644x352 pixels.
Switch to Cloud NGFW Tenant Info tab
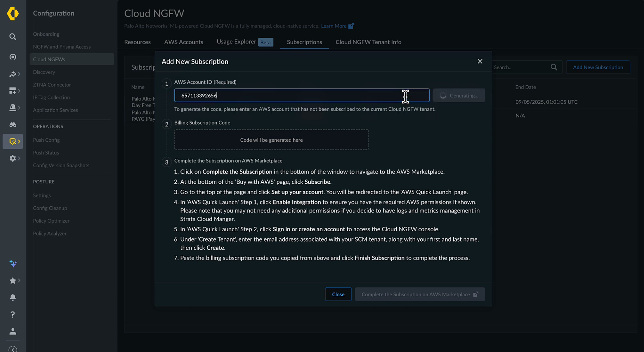point(369,42)
